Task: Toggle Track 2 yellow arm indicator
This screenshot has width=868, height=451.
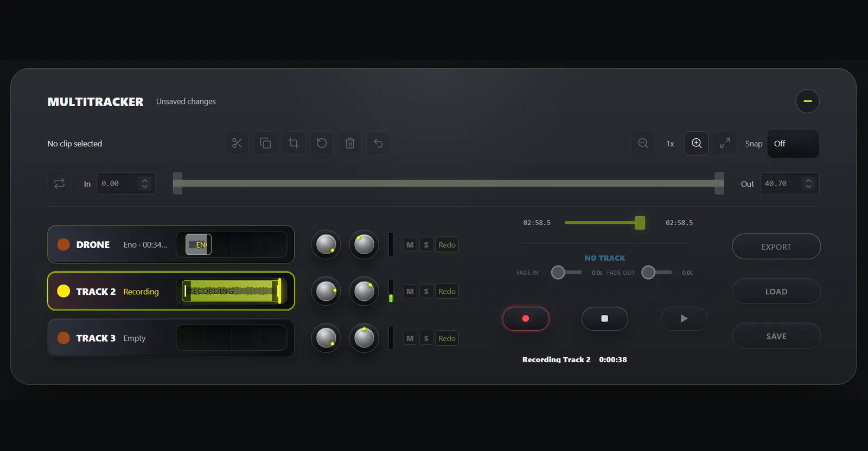Action: 63,291
